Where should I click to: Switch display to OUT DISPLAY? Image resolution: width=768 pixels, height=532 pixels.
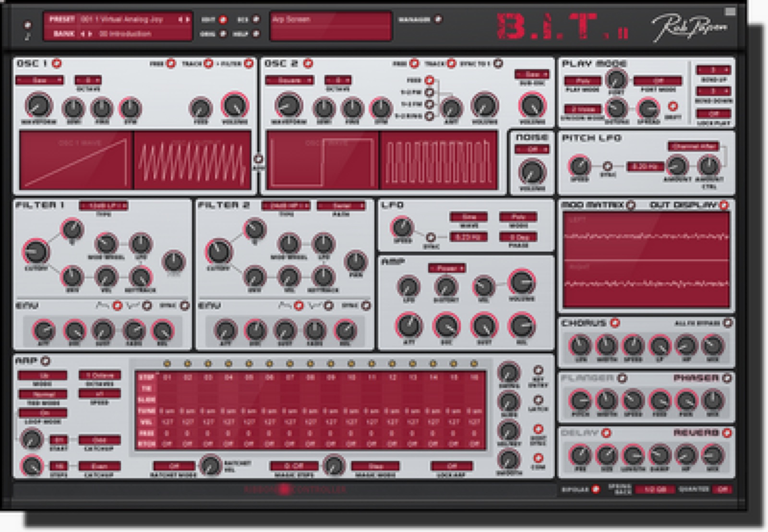click(724, 205)
